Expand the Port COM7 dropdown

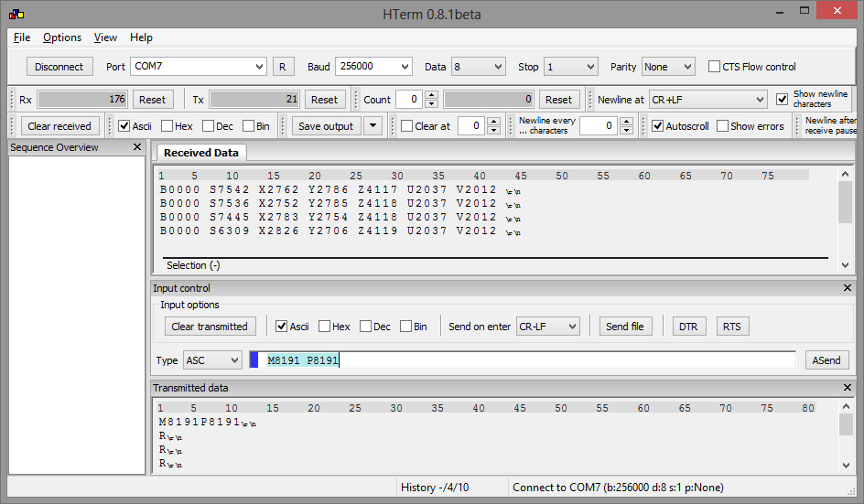[x=259, y=67]
